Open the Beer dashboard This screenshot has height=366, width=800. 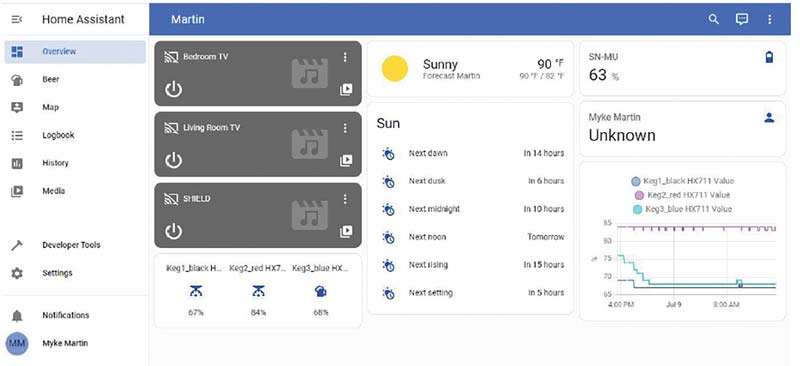(75, 80)
